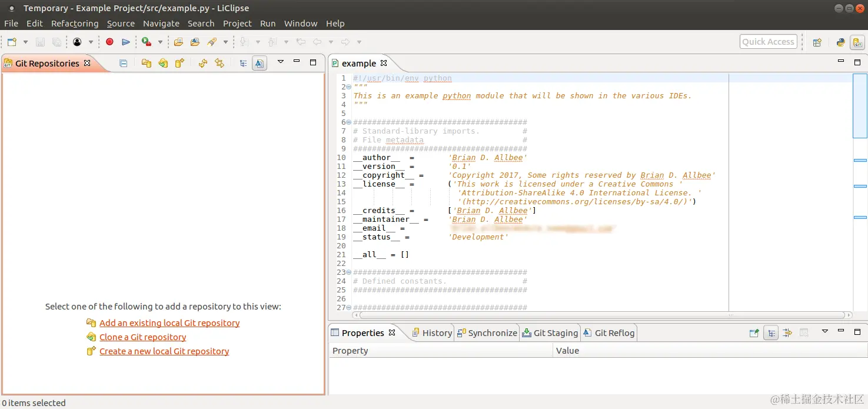Maximize the Git Repositories view
The image size is (868, 409).
pyautogui.click(x=313, y=62)
